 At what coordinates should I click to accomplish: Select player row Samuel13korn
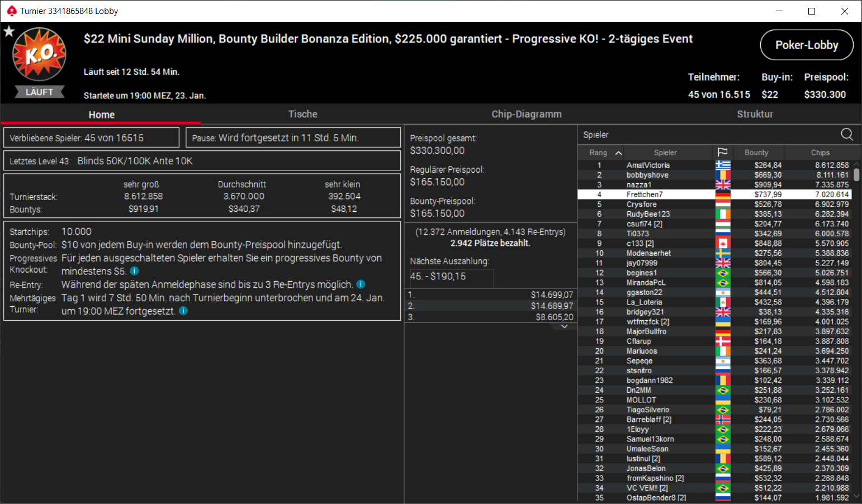point(714,439)
